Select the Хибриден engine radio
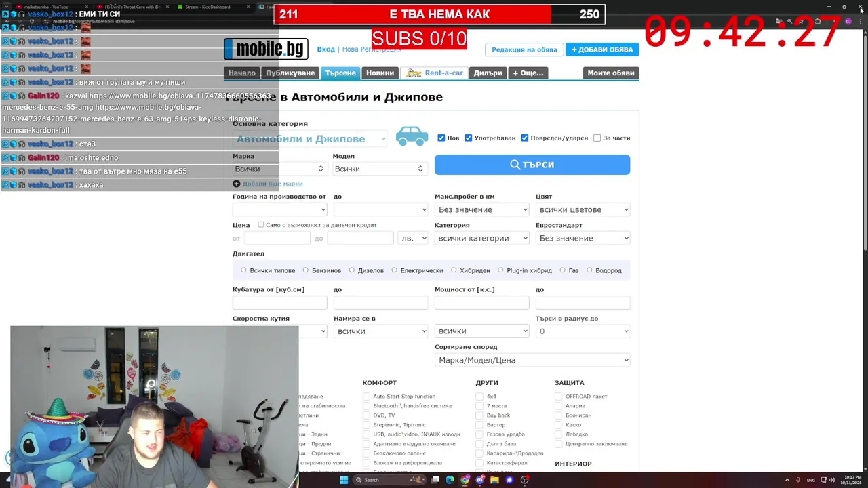The width and height of the screenshot is (868, 488). (x=454, y=270)
